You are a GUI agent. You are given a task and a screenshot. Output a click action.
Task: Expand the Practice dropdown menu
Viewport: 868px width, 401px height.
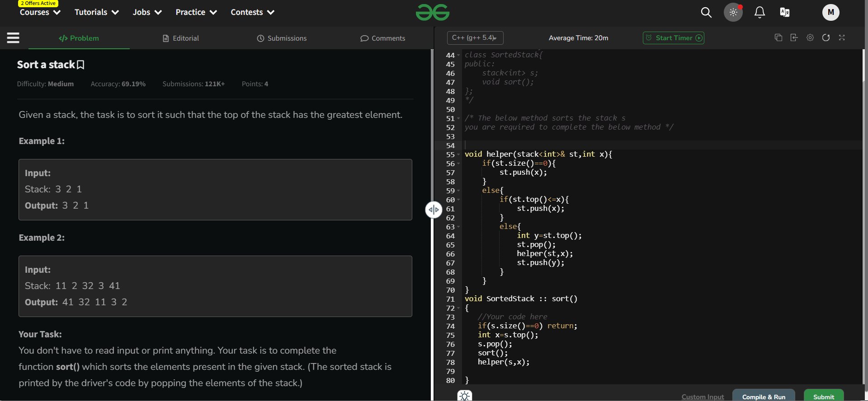tap(196, 13)
